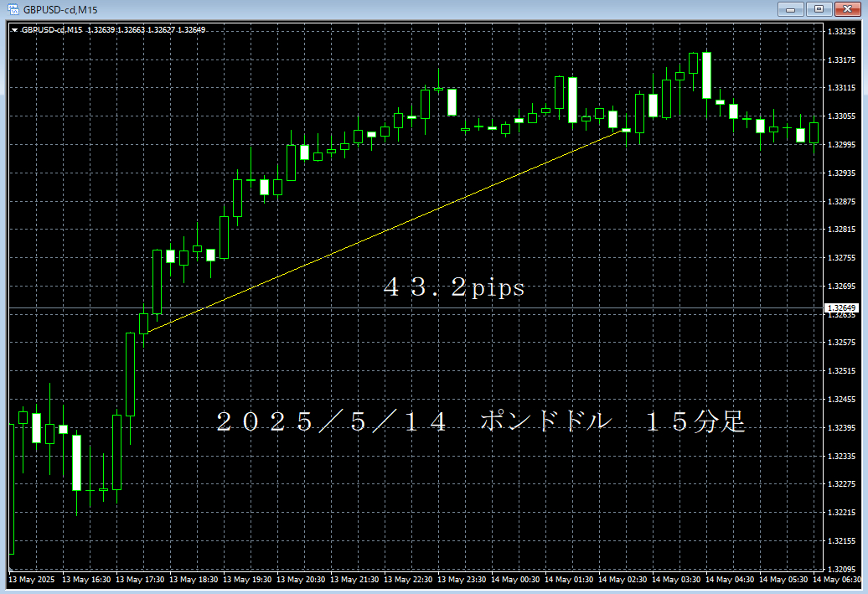The height and width of the screenshot is (594, 868).
Task: Click the chart window icon in title bar
Action: tap(13, 9)
